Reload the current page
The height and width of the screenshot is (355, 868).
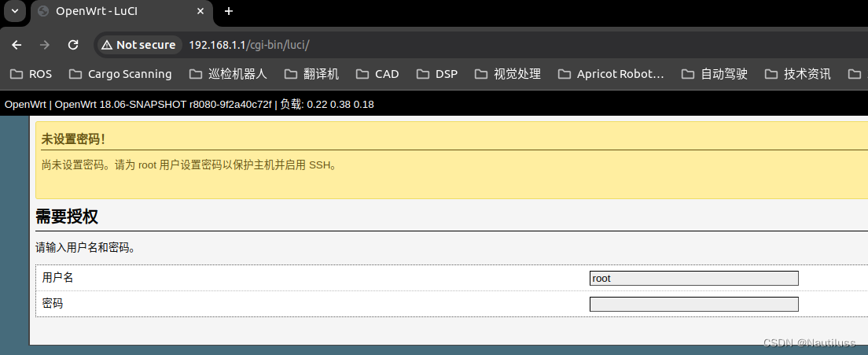pos(73,45)
